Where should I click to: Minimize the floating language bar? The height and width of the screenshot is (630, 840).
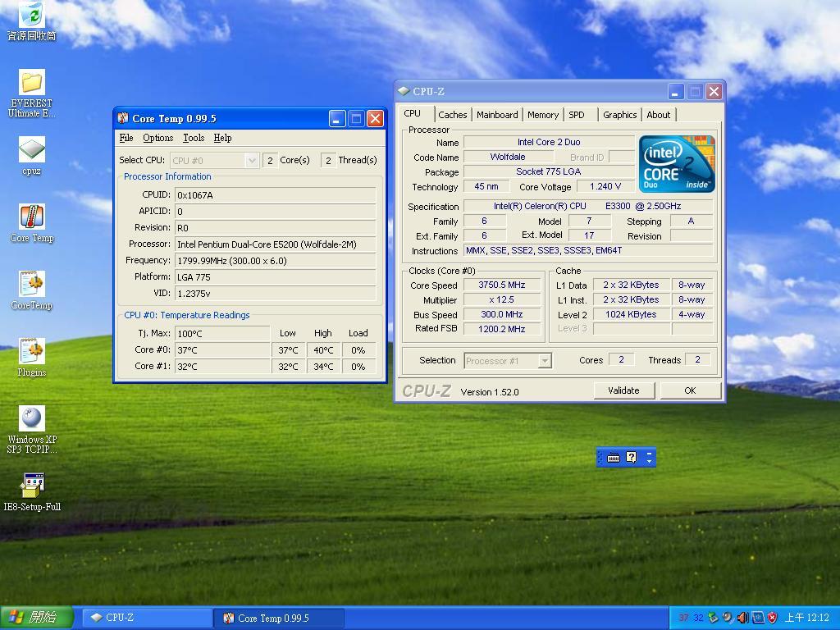tap(650, 454)
